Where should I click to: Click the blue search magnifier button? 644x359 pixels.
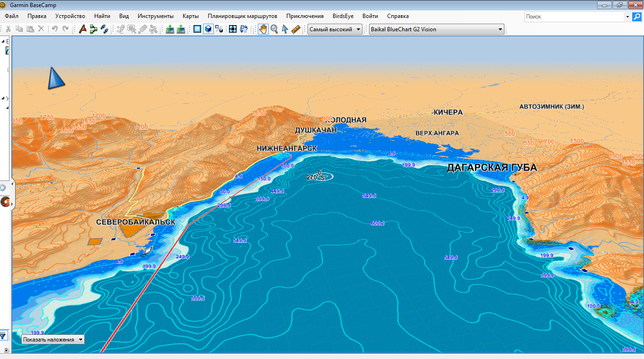(637, 17)
